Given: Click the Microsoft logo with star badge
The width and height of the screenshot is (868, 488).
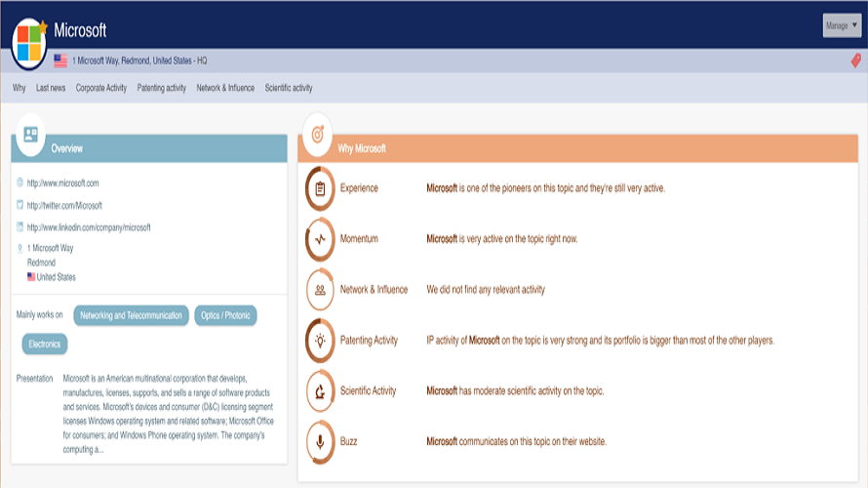Looking at the screenshot, I should [29, 44].
